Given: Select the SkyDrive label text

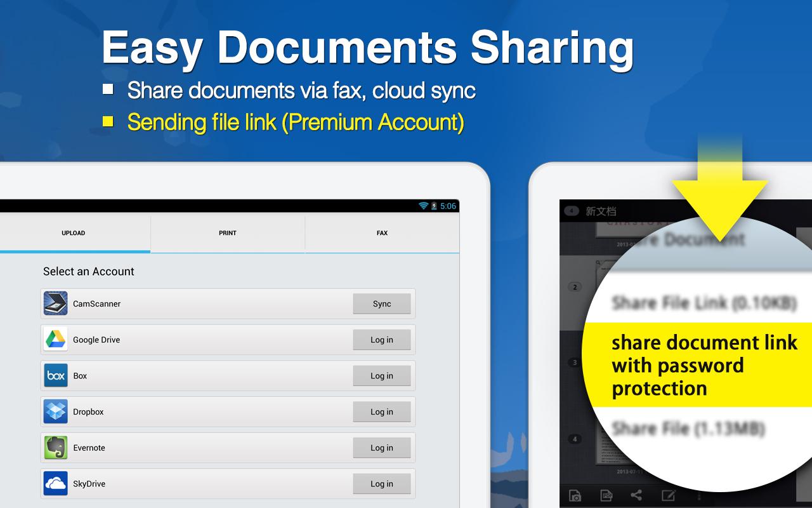Looking at the screenshot, I should pyautogui.click(x=89, y=484).
